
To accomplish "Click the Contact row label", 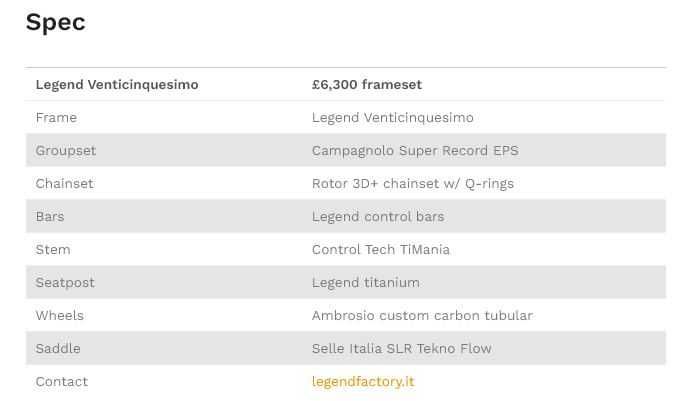I will pyautogui.click(x=62, y=382).
